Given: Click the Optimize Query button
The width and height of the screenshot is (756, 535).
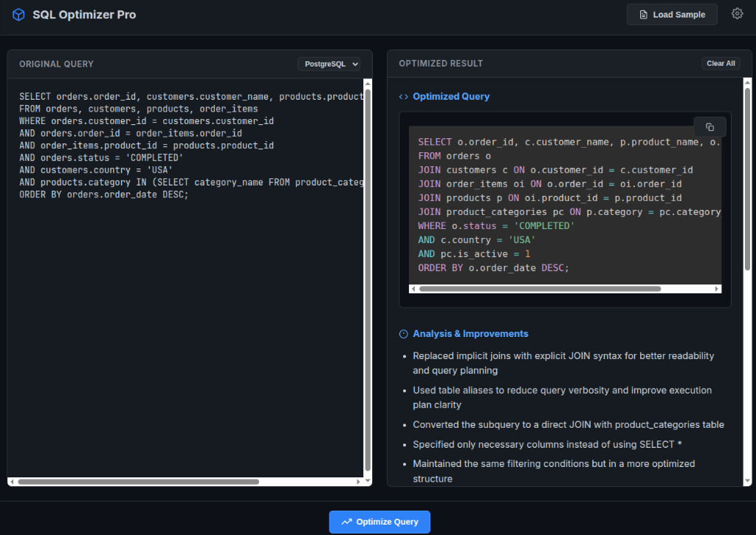Looking at the screenshot, I should 379,522.
